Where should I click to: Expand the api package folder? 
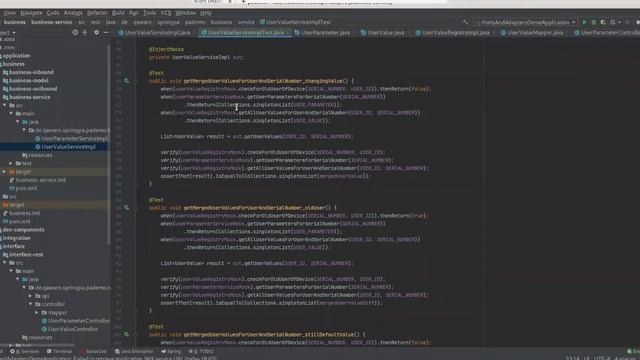[x=31, y=296]
